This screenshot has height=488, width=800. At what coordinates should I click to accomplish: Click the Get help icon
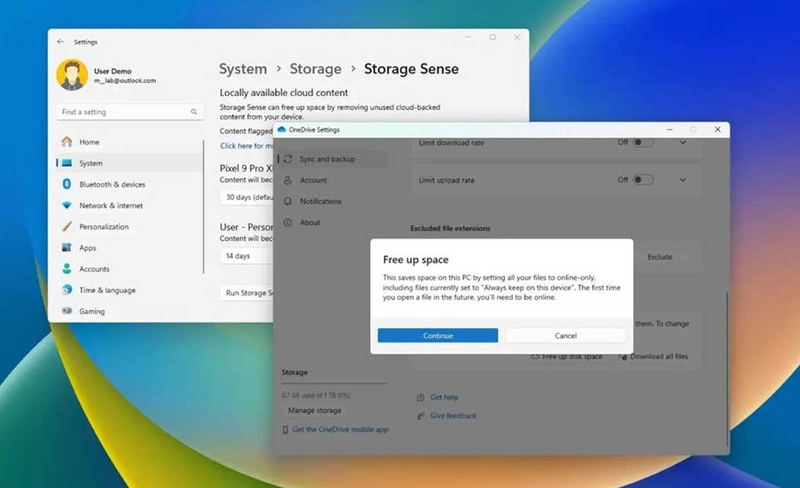(420, 397)
